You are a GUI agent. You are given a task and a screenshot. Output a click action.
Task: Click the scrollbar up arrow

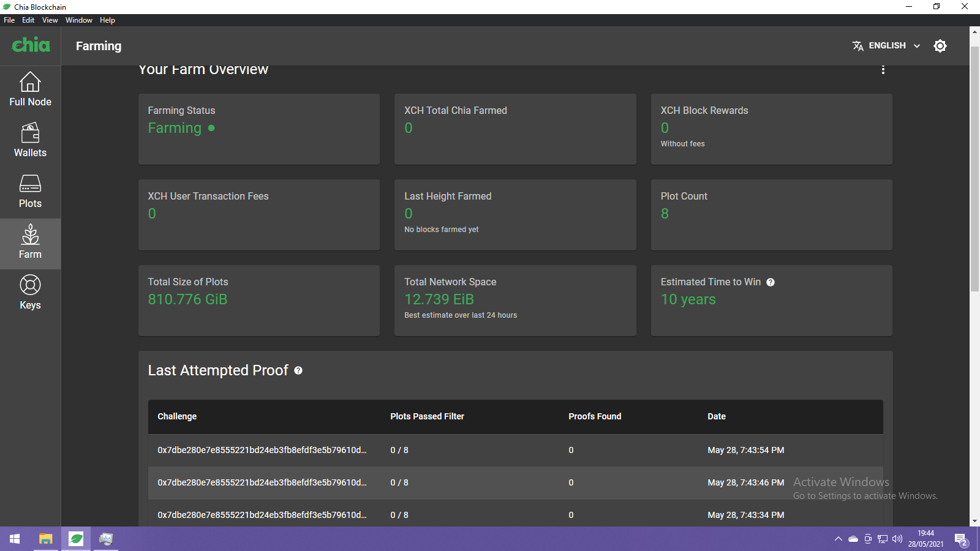pos(974,31)
